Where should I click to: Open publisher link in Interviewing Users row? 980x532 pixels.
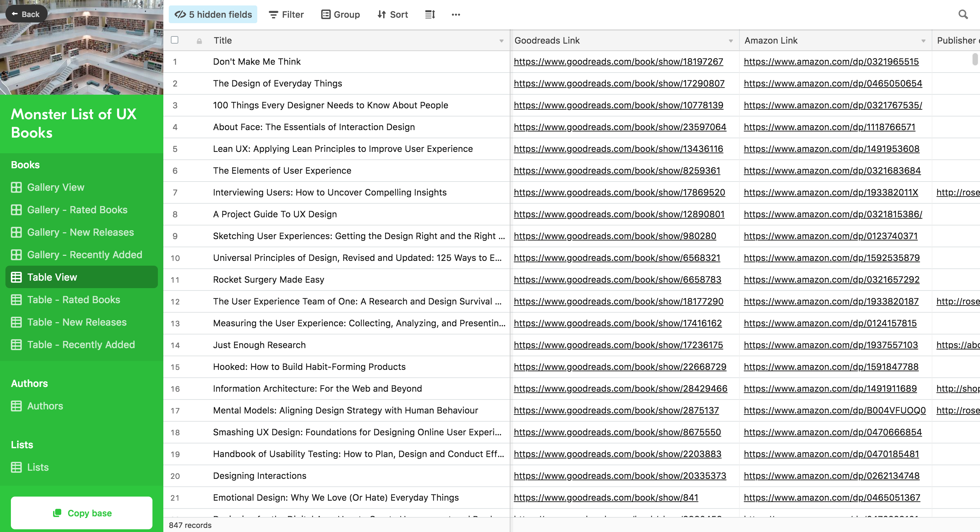click(x=958, y=192)
